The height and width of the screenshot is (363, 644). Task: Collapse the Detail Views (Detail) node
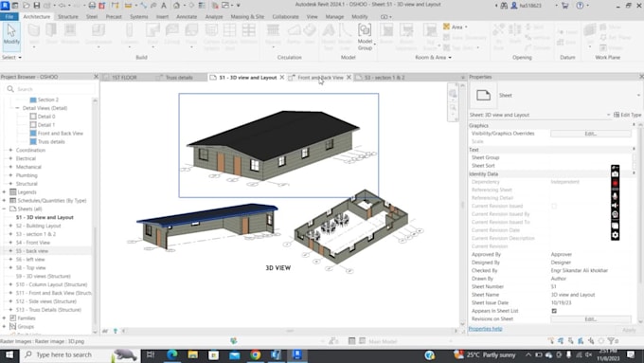point(17,108)
